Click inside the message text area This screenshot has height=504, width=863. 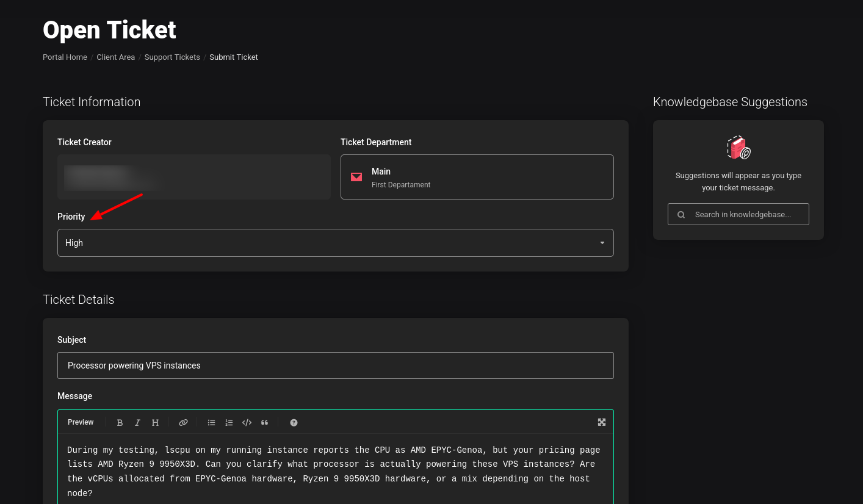point(336,469)
